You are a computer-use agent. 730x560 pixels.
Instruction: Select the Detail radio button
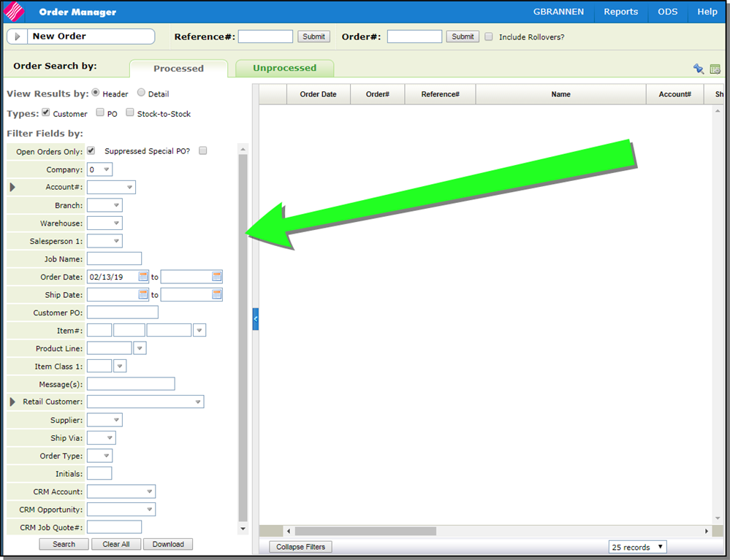pos(141,93)
